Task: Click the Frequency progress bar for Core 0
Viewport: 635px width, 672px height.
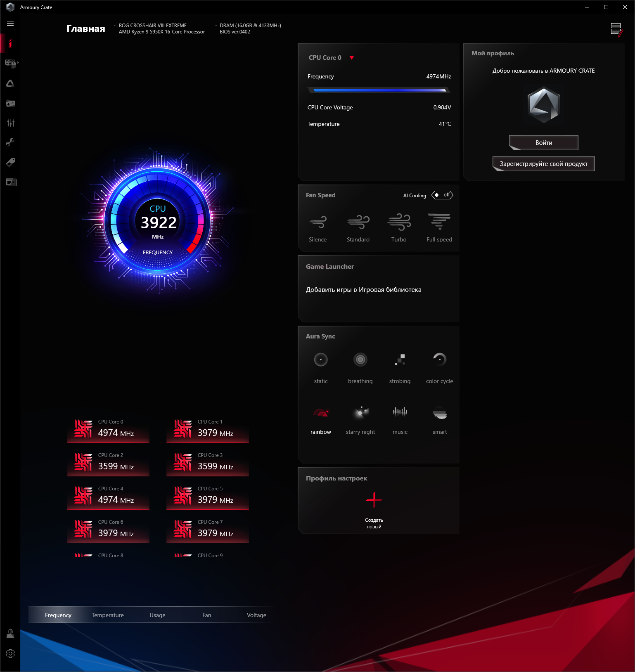Action: pyautogui.click(x=379, y=90)
